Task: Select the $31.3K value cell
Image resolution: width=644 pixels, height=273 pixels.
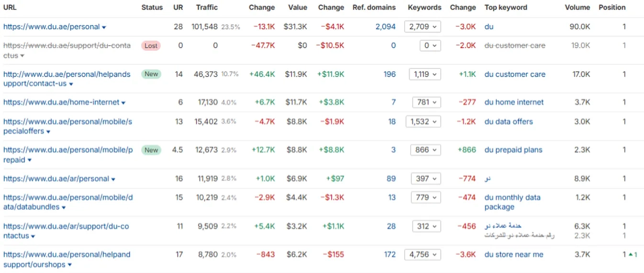Action: (x=295, y=27)
